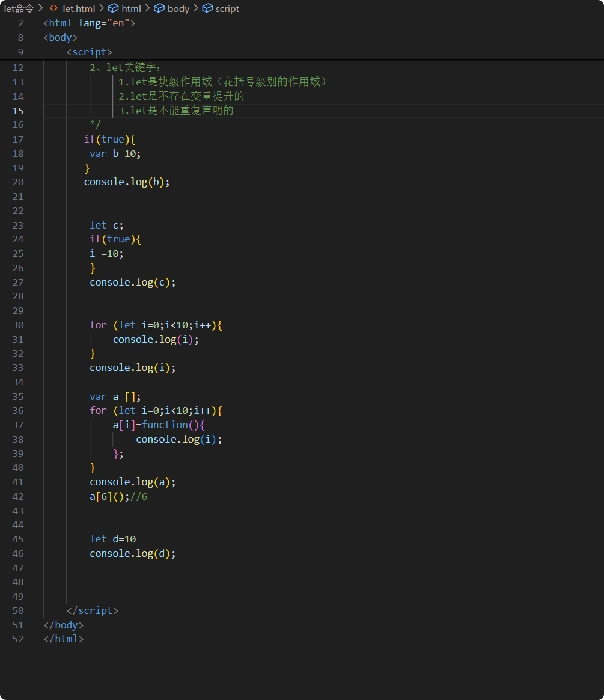This screenshot has width=604, height=700.
Task: Expand chevron after 'let.html' breadcrumb
Action: pos(101,8)
